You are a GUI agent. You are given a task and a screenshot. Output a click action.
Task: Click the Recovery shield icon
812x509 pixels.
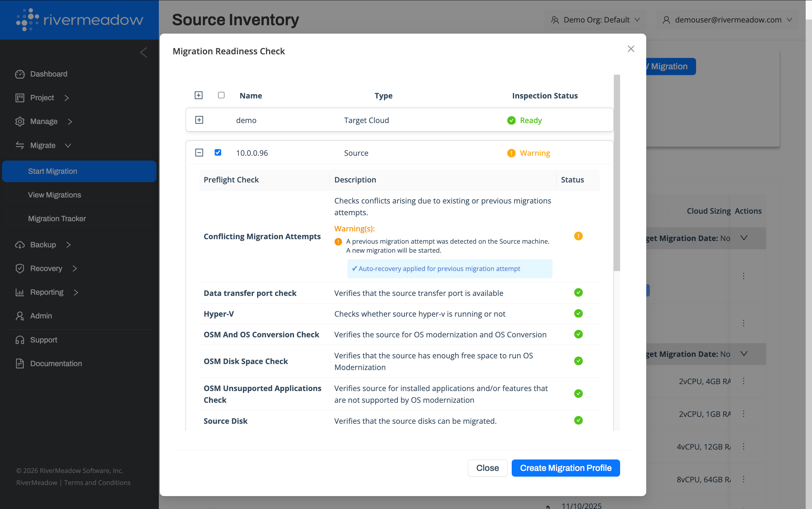click(x=20, y=268)
